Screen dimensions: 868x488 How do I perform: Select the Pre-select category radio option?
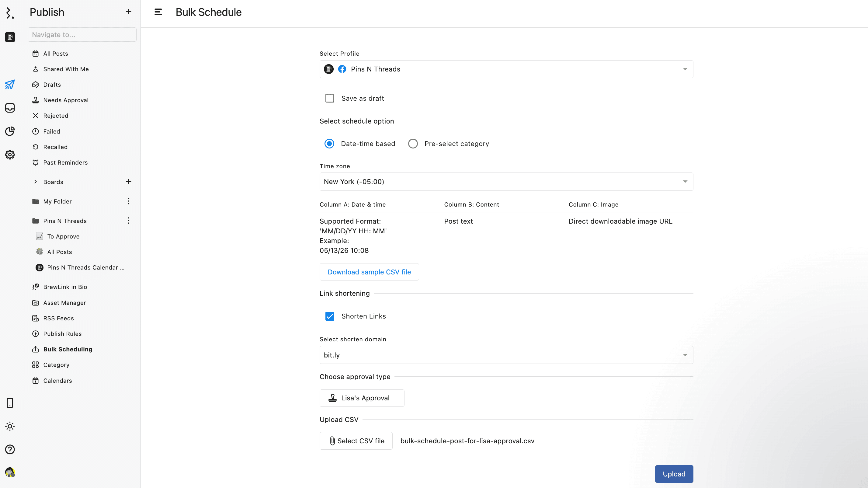click(x=413, y=144)
